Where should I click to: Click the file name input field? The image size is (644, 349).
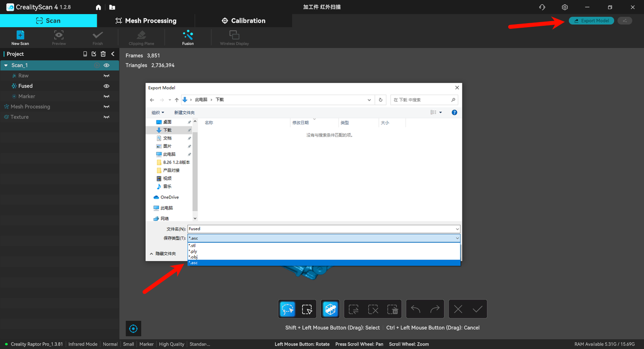tap(324, 229)
